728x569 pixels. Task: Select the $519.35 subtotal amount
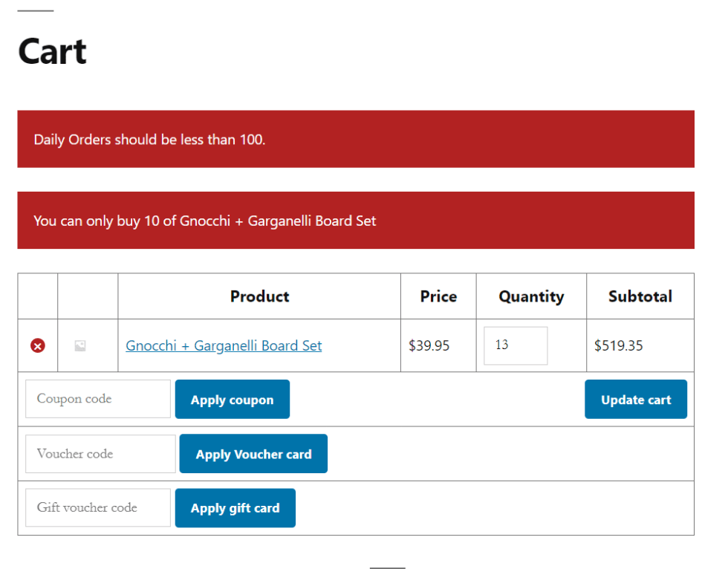[x=619, y=345]
